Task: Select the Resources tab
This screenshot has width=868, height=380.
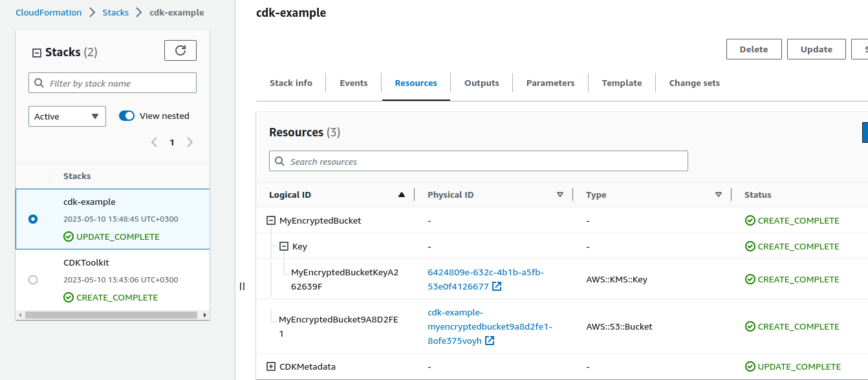Action: click(416, 83)
